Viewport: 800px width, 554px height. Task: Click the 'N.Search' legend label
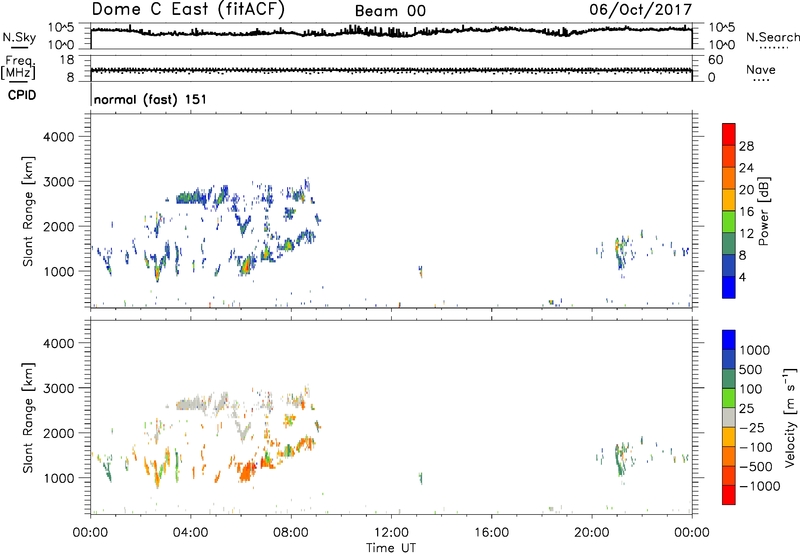772,37
